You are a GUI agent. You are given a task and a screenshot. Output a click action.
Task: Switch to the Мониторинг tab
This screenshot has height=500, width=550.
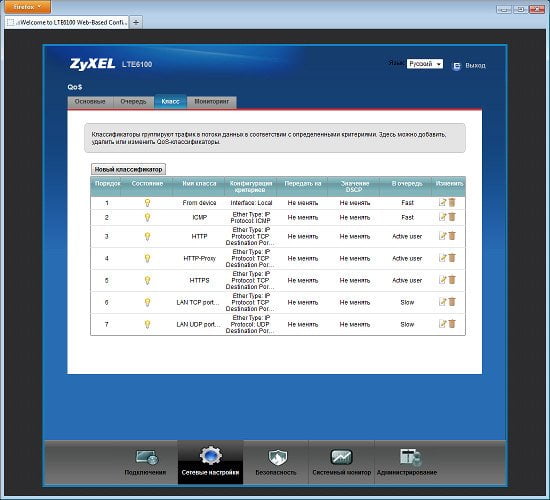212,102
